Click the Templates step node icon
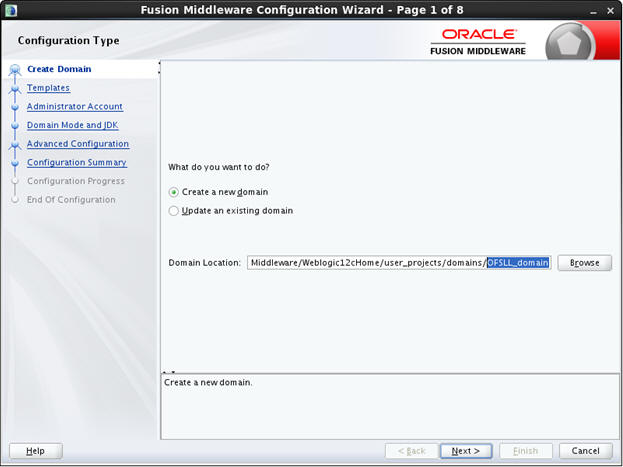623x467 pixels. pos(15,89)
